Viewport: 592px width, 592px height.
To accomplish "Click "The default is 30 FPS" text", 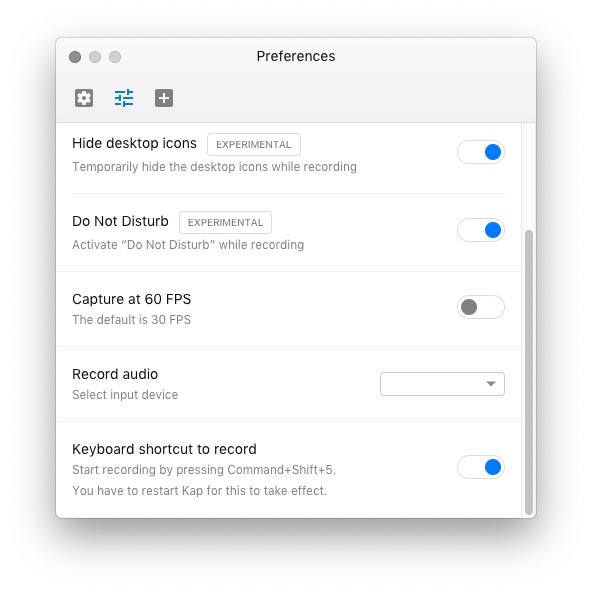I will 131,320.
